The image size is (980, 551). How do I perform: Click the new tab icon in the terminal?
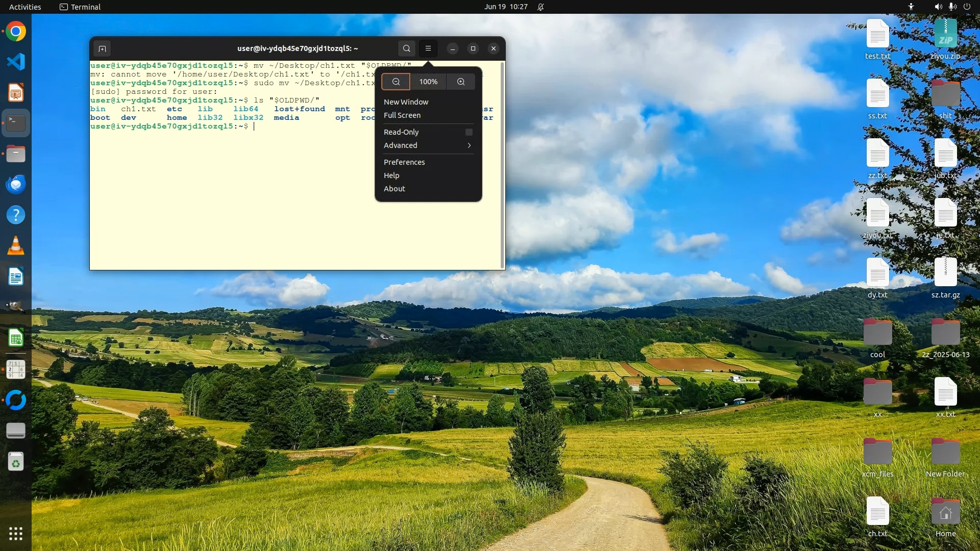(102, 48)
